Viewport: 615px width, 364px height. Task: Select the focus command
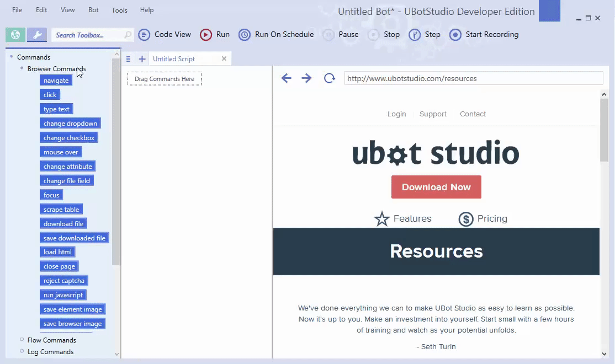coord(51,195)
